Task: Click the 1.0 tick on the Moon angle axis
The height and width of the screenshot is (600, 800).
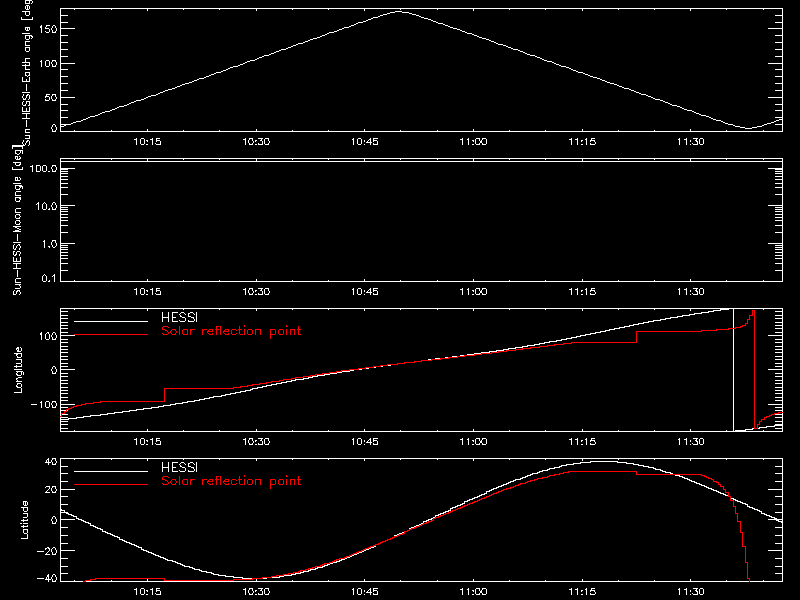Action: [49, 244]
